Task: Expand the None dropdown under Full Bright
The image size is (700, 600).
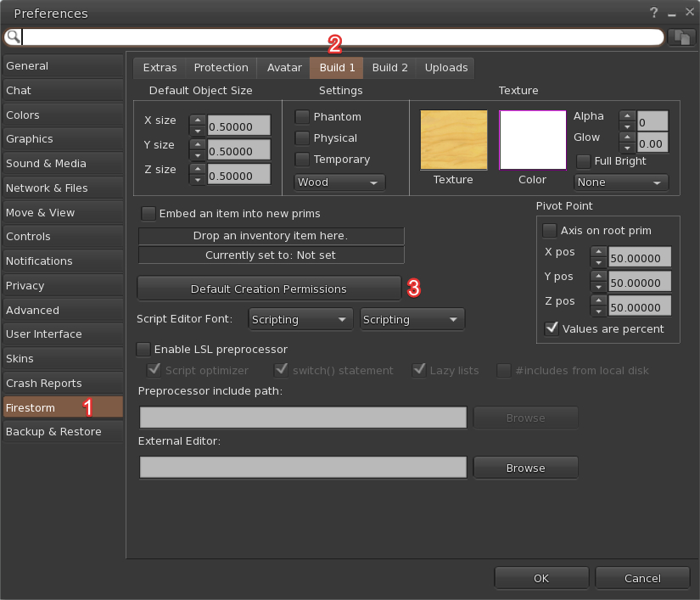Action: (x=621, y=182)
